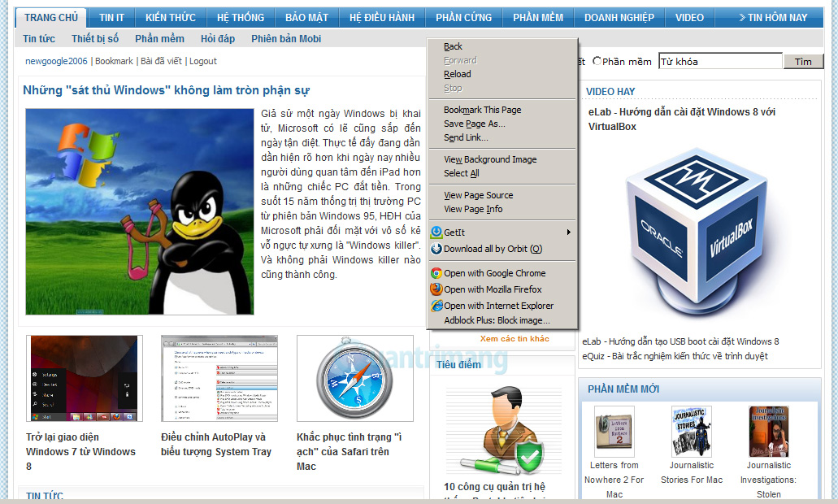Open Khắc phục tình trạng Safari article
This screenshot has height=504, width=838.
click(x=350, y=452)
